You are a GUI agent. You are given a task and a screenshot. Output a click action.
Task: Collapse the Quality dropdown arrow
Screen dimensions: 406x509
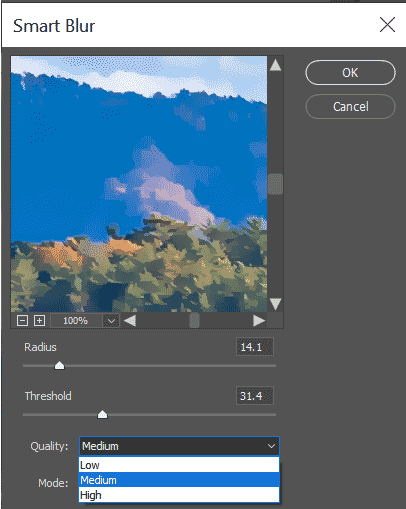point(271,446)
